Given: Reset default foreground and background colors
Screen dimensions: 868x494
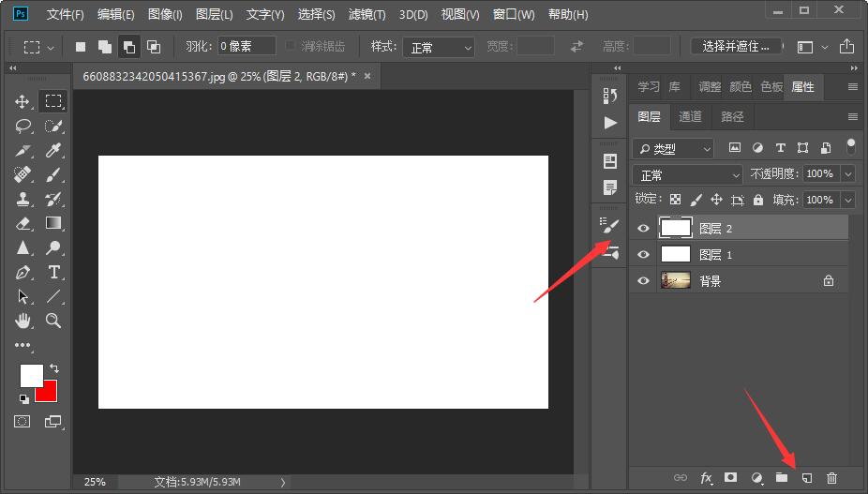Looking at the screenshot, I should tap(23, 398).
